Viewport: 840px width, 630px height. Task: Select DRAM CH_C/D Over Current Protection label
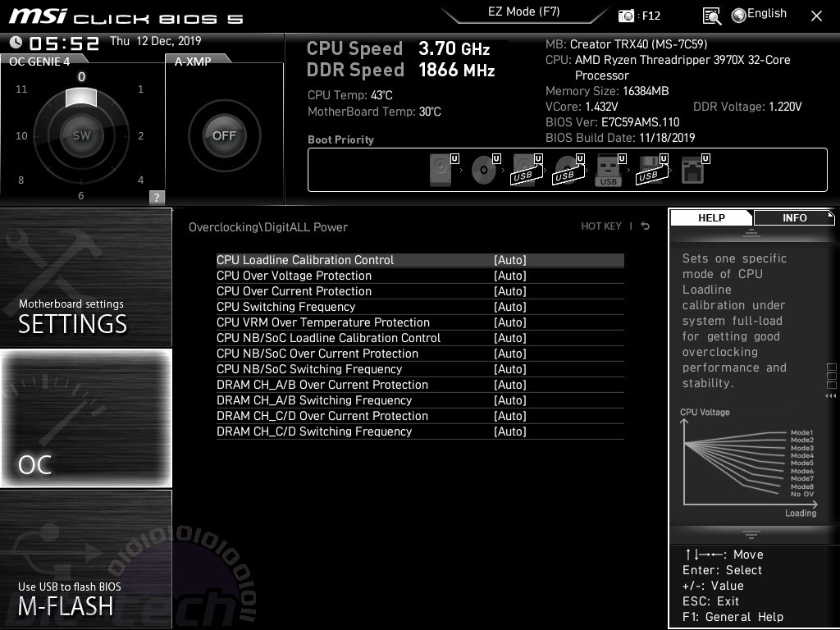point(322,416)
